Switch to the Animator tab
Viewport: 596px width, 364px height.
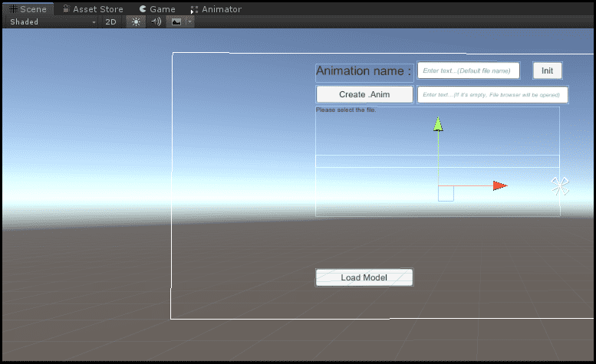[x=216, y=9]
